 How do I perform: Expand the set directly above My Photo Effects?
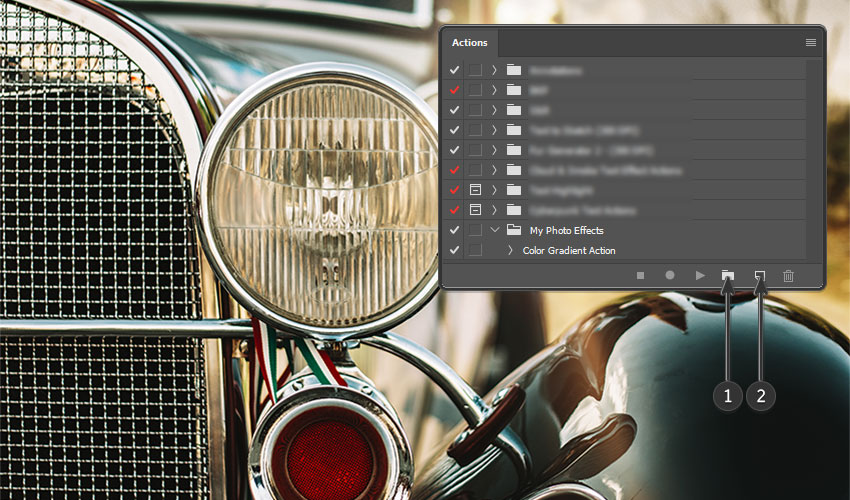pos(494,210)
